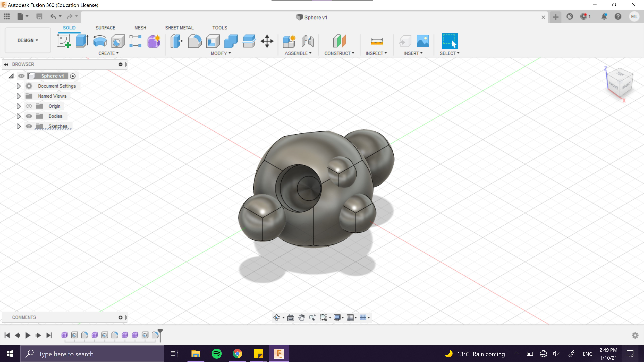Select the Offset Face tool
Viewport: 644px width, 362px height.
[249, 41]
